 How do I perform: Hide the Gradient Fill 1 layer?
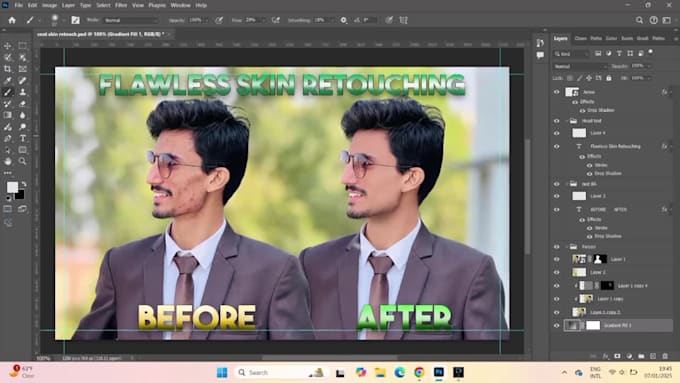point(556,325)
